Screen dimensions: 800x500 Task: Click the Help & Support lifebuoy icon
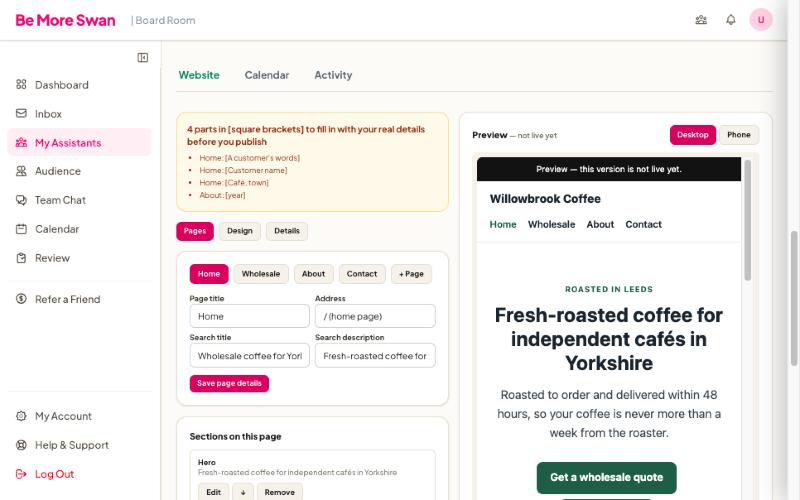[21, 445]
